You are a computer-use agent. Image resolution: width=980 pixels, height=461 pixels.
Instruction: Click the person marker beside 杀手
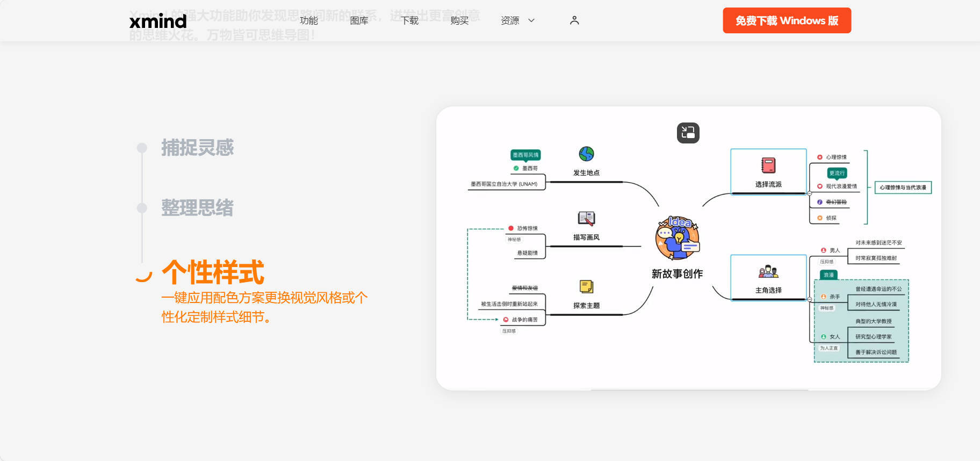click(824, 297)
